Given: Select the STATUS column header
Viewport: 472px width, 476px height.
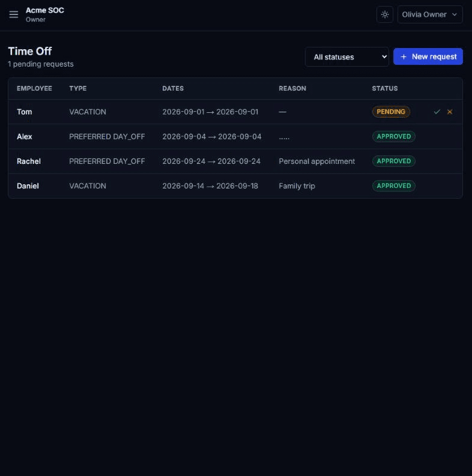Looking at the screenshot, I should click(385, 88).
